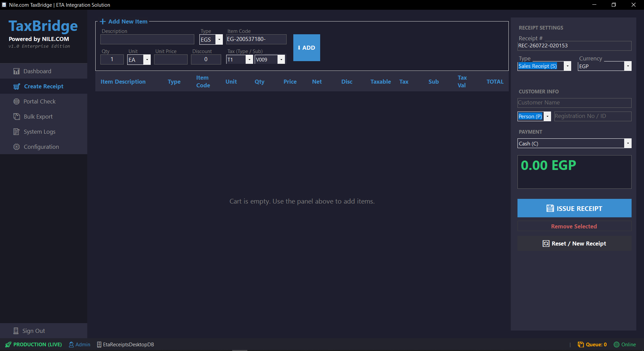This screenshot has height=351, width=644.
Task: Expand the Person (P) customer type dropdown
Action: (547, 117)
